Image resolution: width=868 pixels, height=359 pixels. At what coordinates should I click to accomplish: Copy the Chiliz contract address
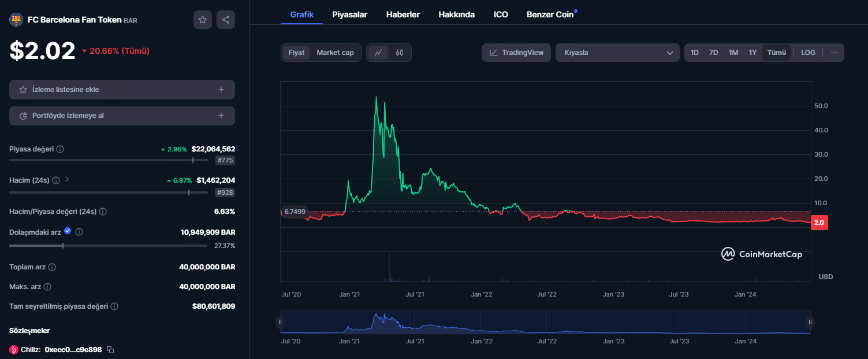(x=111, y=350)
